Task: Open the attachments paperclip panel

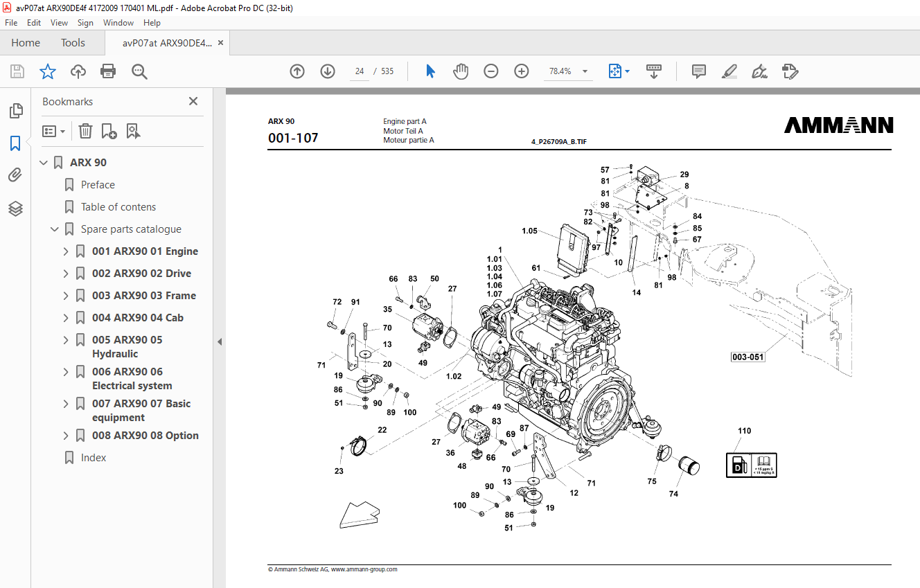Action: (x=15, y=175)
